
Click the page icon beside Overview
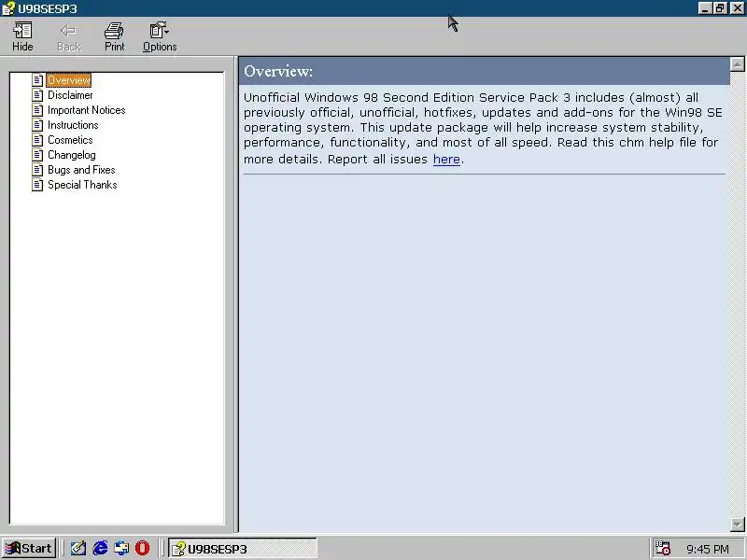[37, 80]
